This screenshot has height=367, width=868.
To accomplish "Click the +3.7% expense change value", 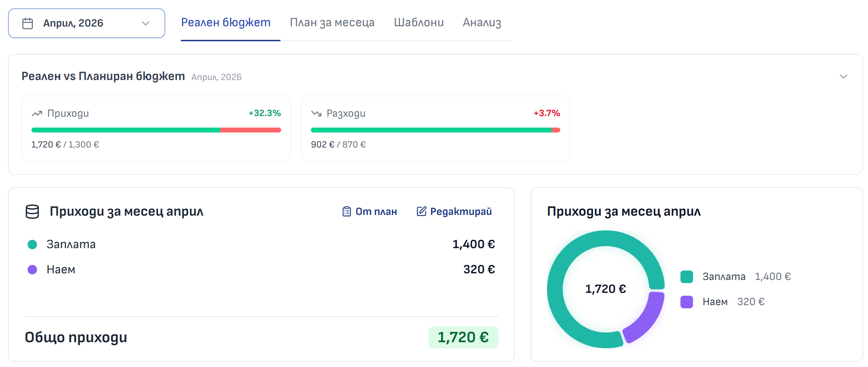I will [547, 113].
